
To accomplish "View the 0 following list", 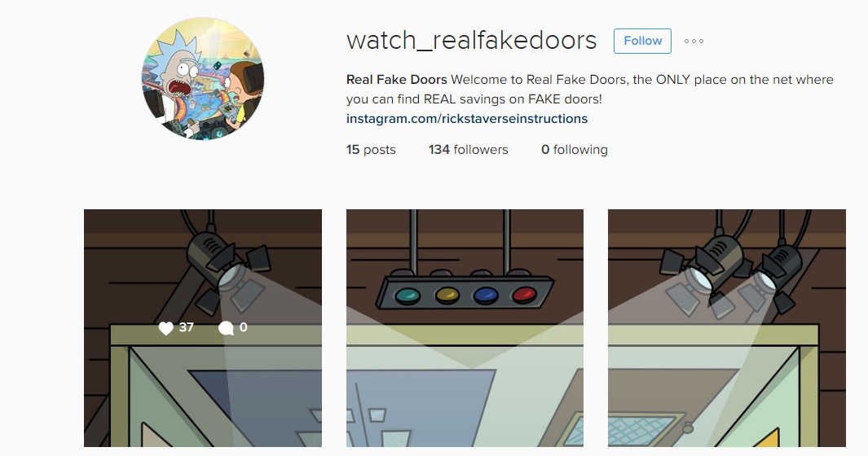I will pyautogui.click(x=575, y=149).
